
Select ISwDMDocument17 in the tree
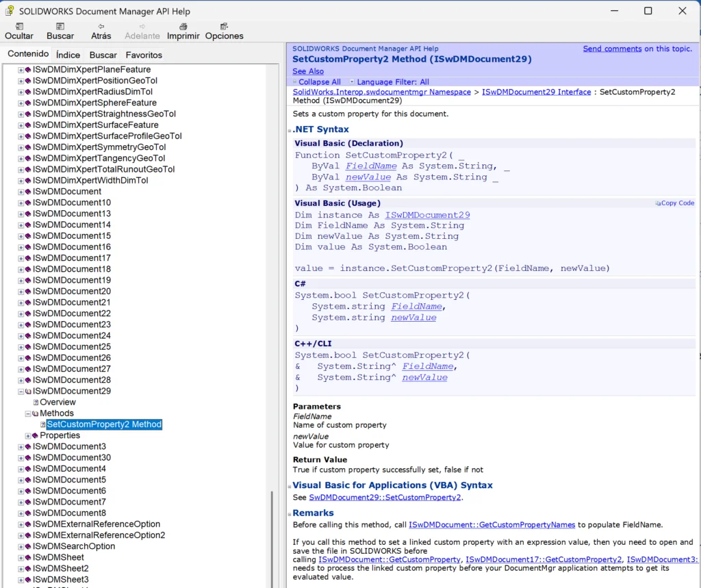click(71, 258)
